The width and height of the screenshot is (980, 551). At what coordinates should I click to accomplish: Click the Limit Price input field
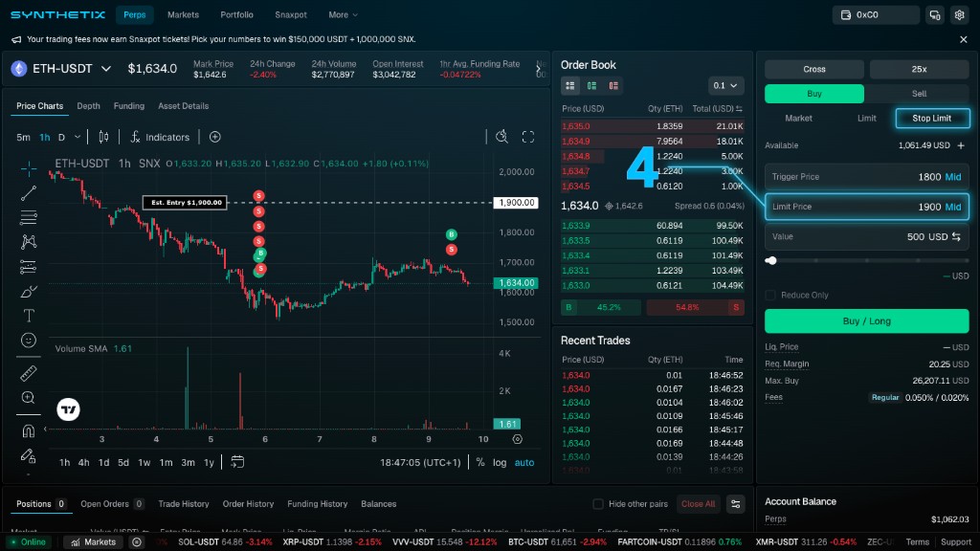[x=867, y=207]
